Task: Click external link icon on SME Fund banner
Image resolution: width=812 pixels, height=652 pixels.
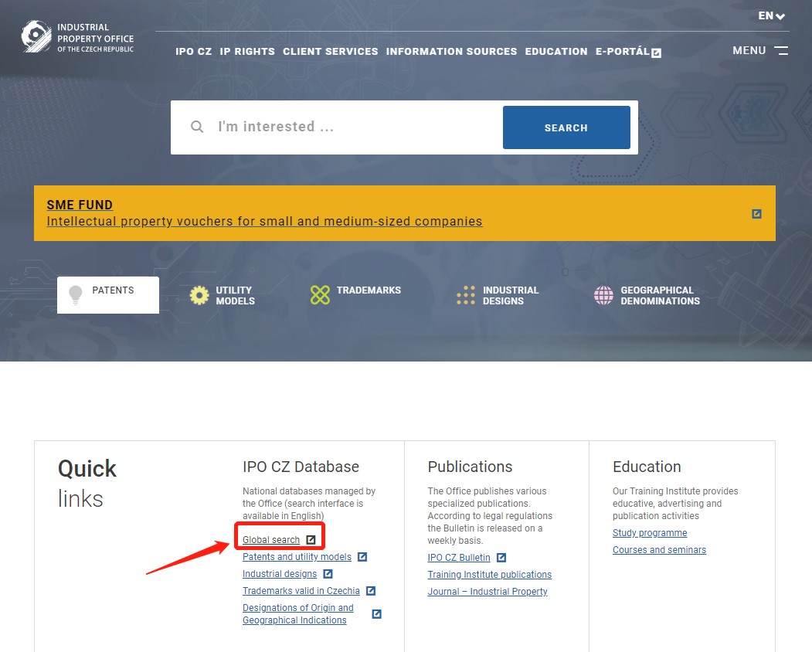Action: [x=756, y=213]
